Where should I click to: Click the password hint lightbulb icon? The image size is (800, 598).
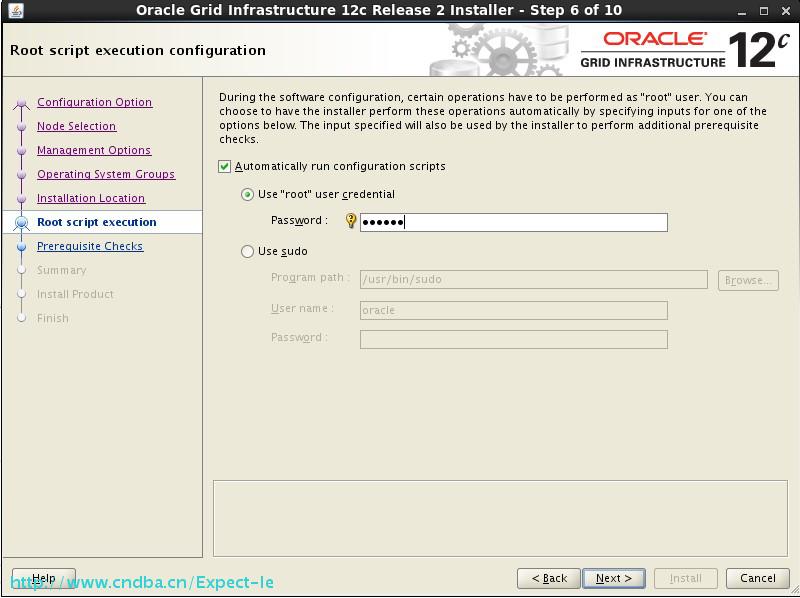click(x=351, y=221)
